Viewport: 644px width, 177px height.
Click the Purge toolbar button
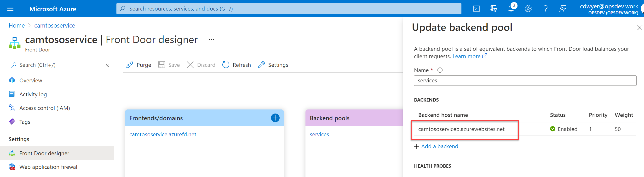[139, 65]
